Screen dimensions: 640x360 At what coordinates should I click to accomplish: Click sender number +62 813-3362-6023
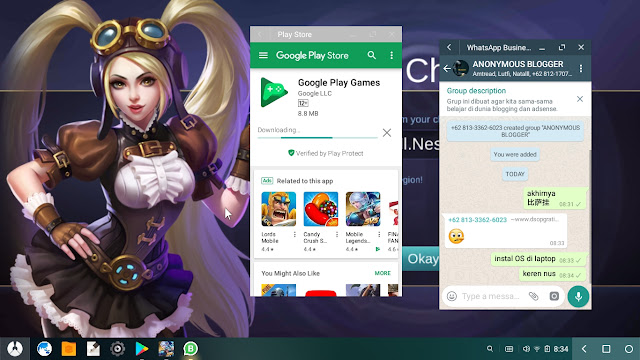(477, 220)
